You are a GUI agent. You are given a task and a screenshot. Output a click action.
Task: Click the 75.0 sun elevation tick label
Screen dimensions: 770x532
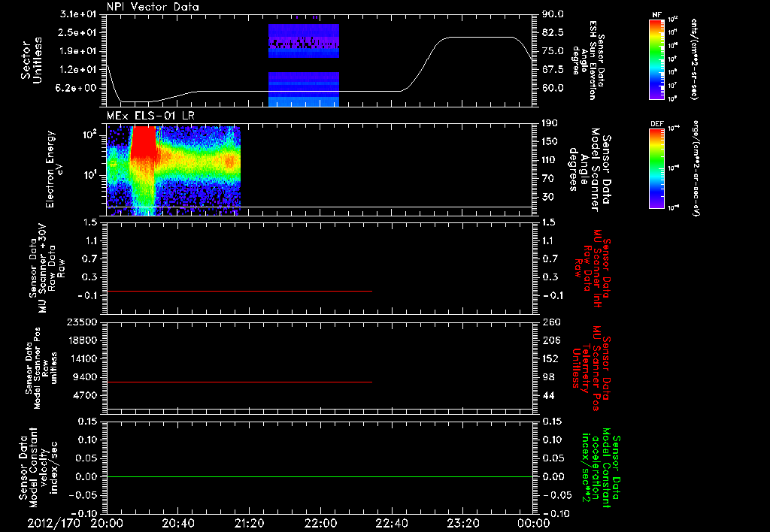pos(553,51)
